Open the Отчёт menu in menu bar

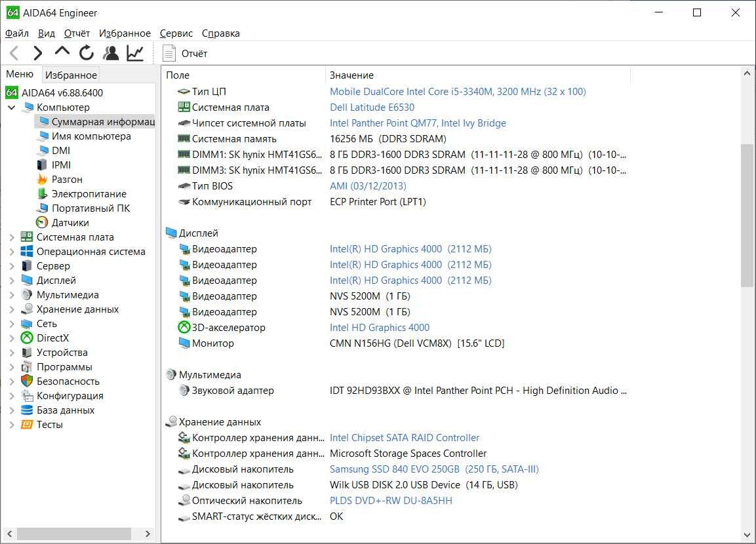pyautogui.click(x=77, y=33)
